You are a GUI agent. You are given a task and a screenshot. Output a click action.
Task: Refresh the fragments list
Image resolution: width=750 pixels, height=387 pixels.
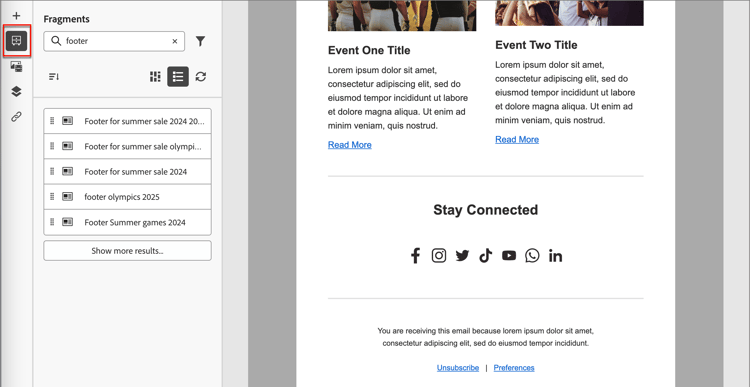201,77
